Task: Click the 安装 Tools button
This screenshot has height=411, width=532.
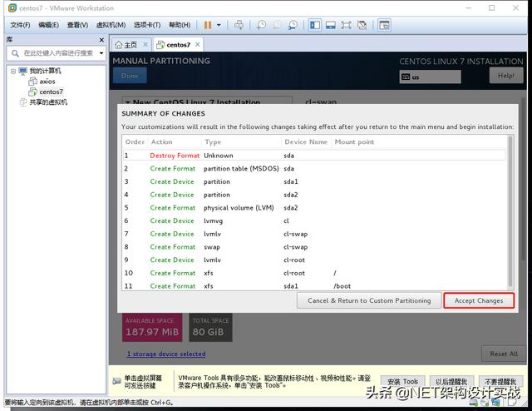Action: tap(402, 382)
